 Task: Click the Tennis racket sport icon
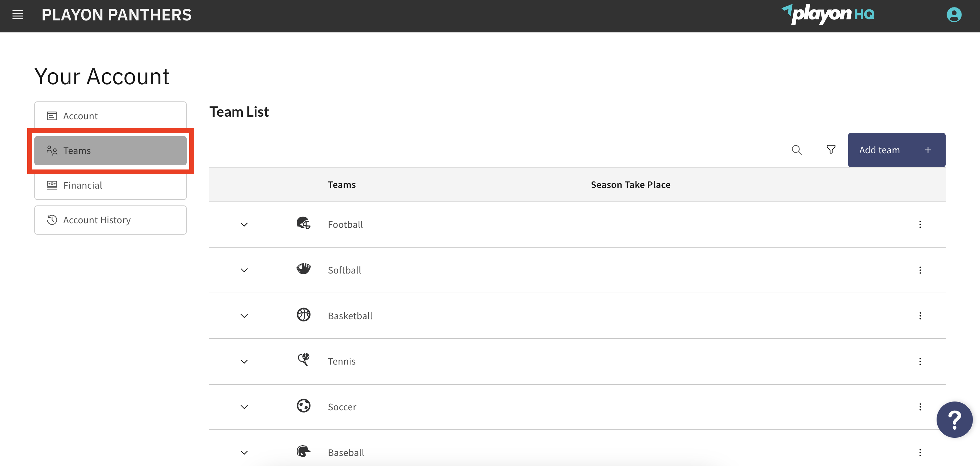[304, 359]
